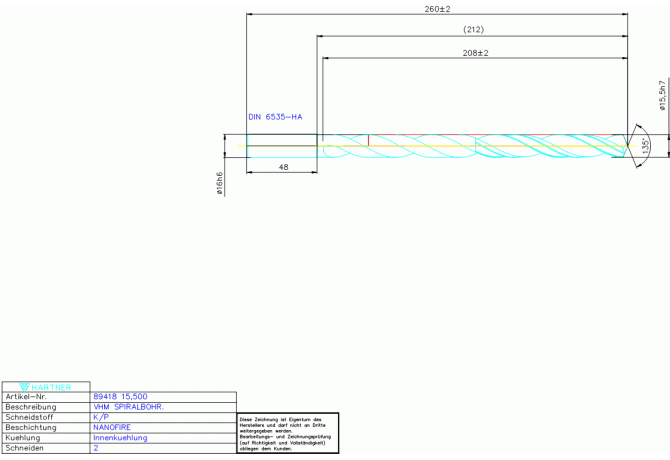The image size is (670, 460).
Task: Select the Innenkuehlung cooling value
Action: tap(120, 438)
